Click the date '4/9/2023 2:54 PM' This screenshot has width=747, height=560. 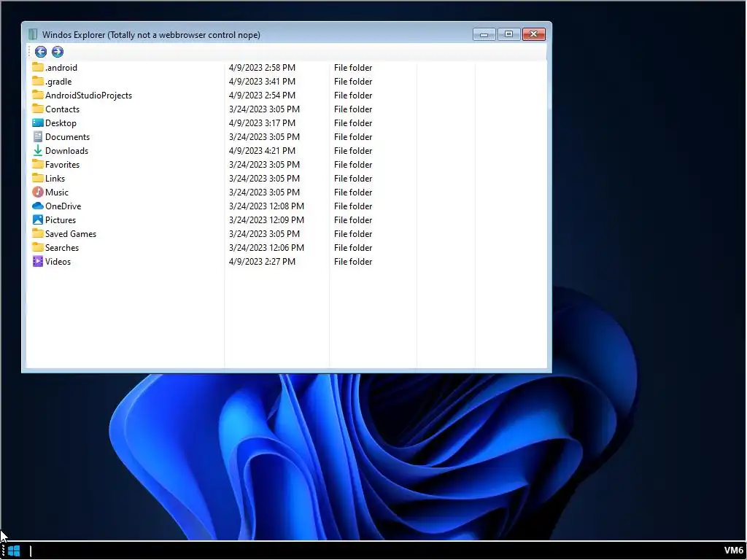pyautogui.click(x=262, y=96)
